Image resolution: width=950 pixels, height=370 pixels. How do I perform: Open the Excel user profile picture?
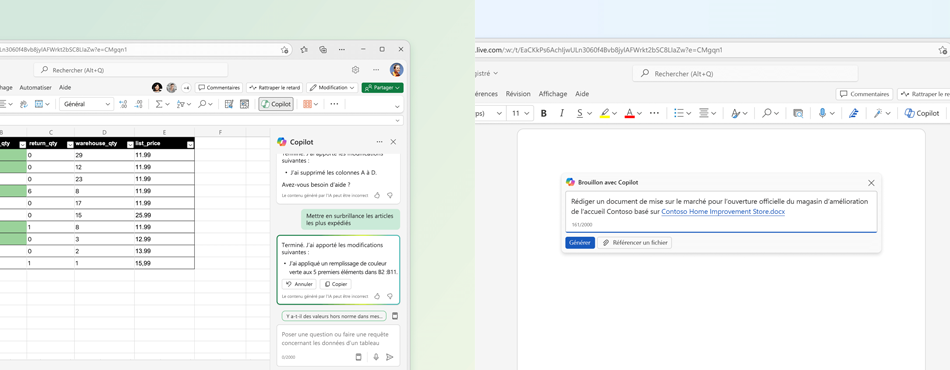click(396, 70)
